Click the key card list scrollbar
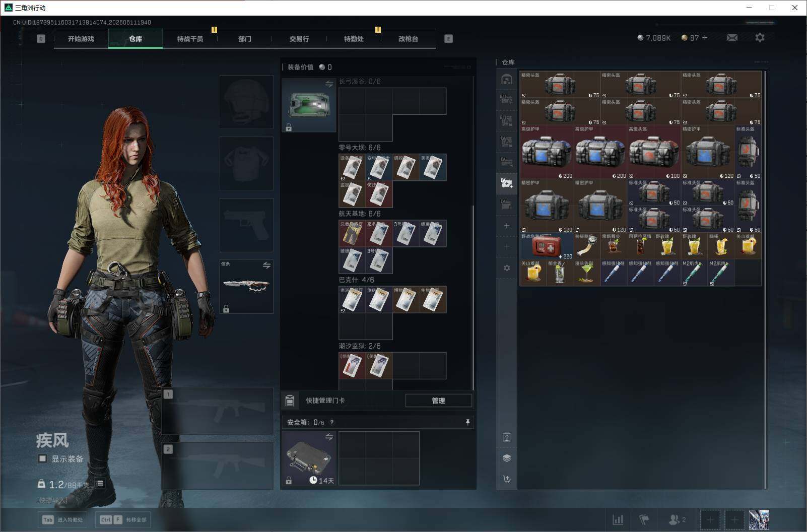Screen dimensions: 807x532 click(473, 297)
